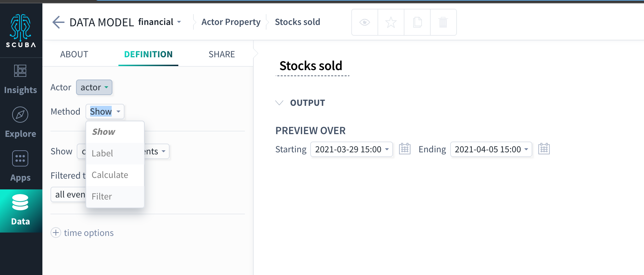Viewport: 644px width, 275px height.
Task: Switch to the ABOUT tab
Action: pyautogui.click(x=74, y=54)
